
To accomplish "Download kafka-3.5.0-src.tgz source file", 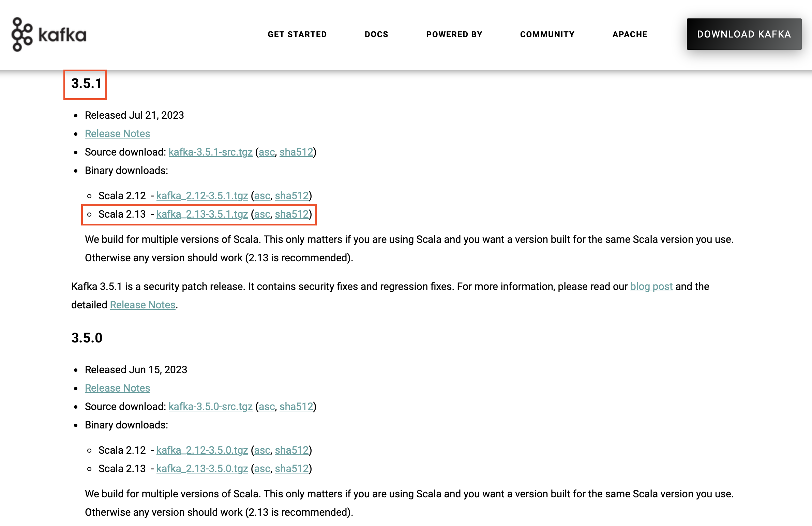I will click(x=210, y=407).
